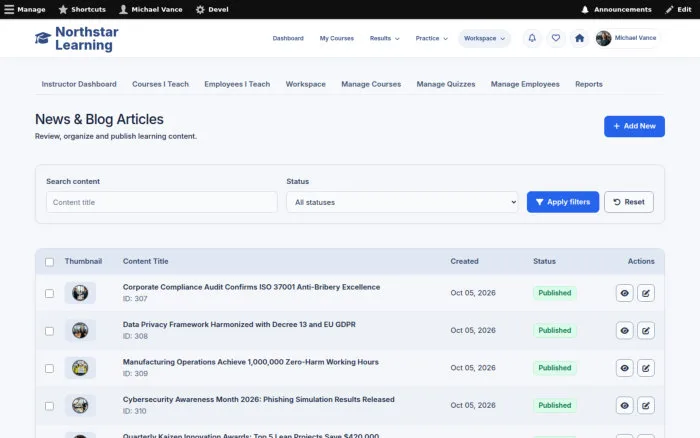View article ID 307 via eye icon
Screen dimensions: 700x438
coord(624,293)
